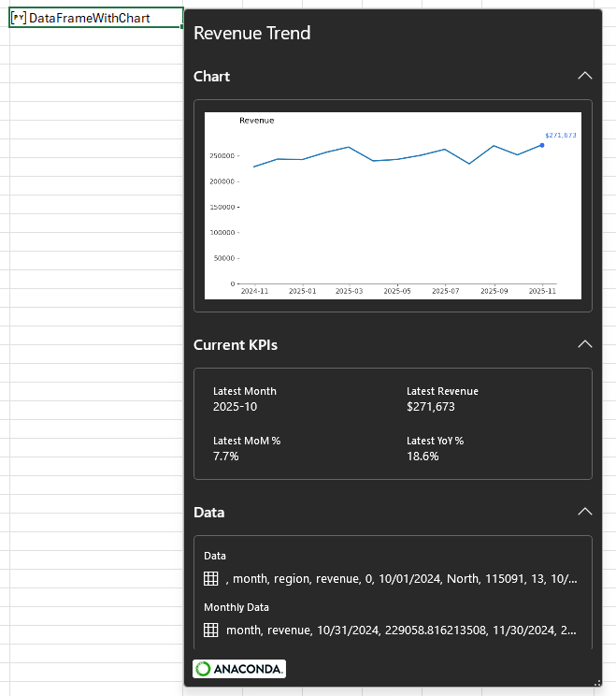Click the blue endpoint marker on the chart
The width and height of the screenshot is (616, 696).
pyautogui.click(x=542, y=145)
